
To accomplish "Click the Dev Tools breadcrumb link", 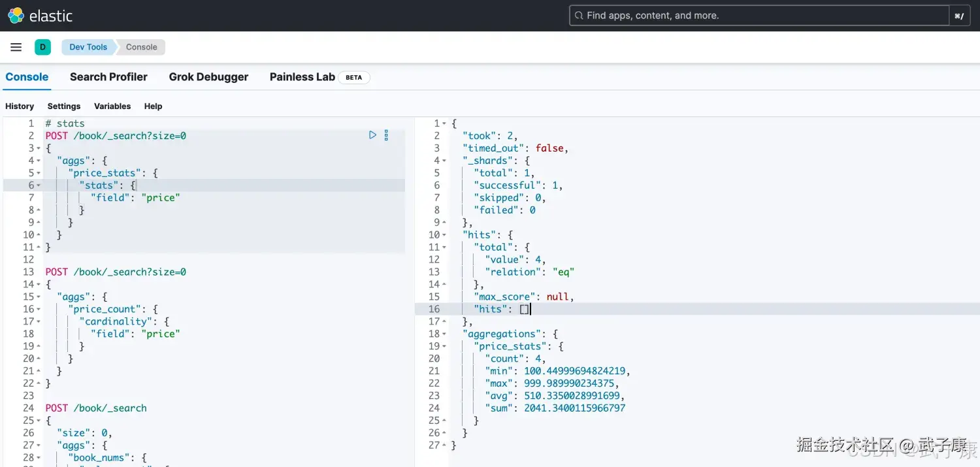I will pyautogui.click(x=88, y=46).
